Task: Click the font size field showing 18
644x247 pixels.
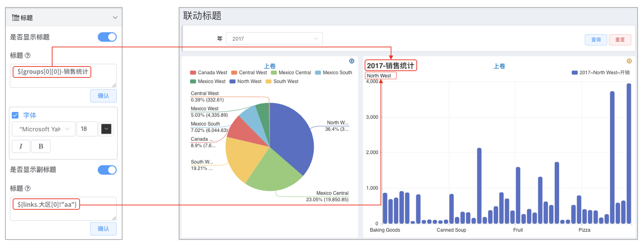Action: (87, 129)
